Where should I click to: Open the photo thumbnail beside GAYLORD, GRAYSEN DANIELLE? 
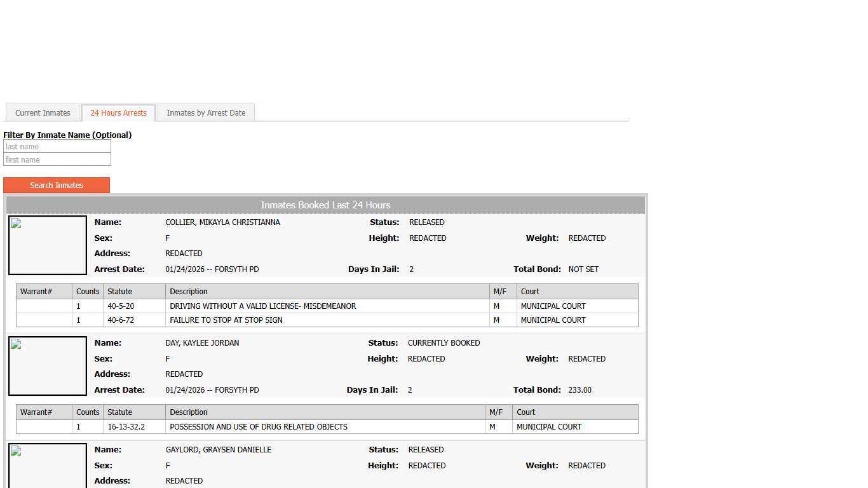pos(48,466)
